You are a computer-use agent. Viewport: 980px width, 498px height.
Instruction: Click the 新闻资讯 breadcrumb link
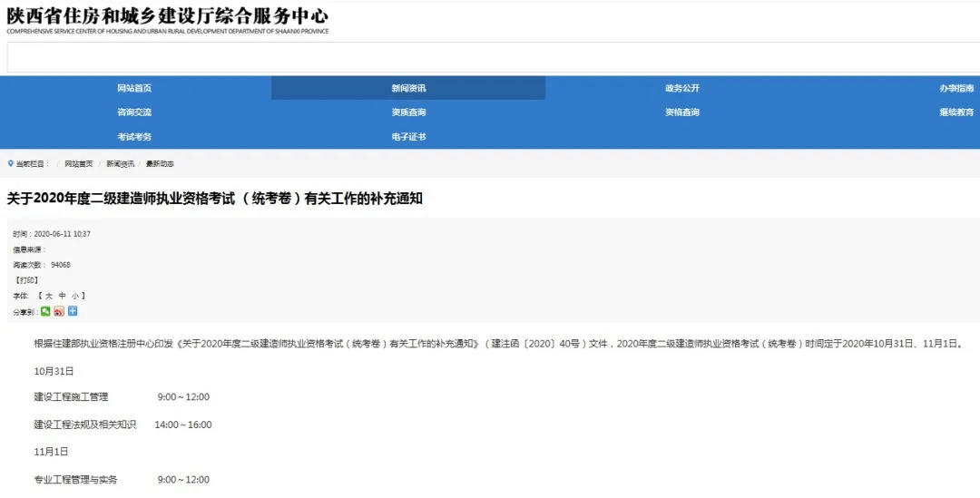(120, 163)
